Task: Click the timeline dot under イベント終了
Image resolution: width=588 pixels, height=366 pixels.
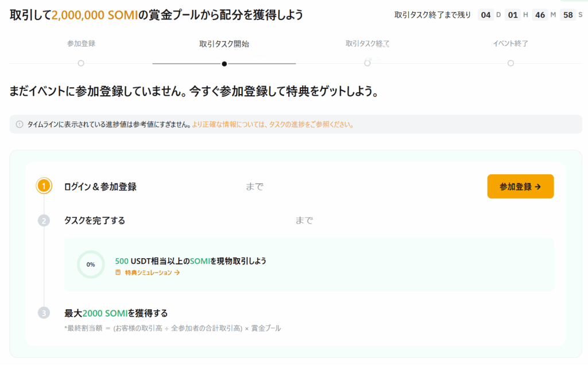Action: (x=510, y=63)
